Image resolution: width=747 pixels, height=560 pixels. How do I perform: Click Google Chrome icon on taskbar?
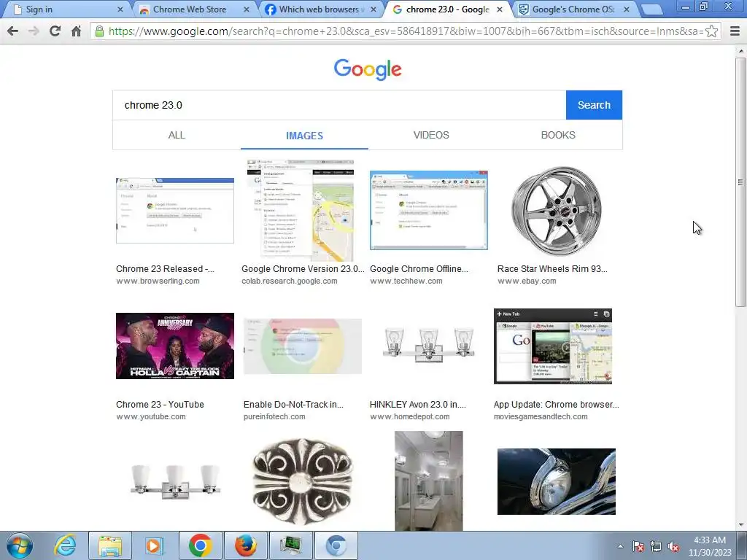[x=200, y=545]
